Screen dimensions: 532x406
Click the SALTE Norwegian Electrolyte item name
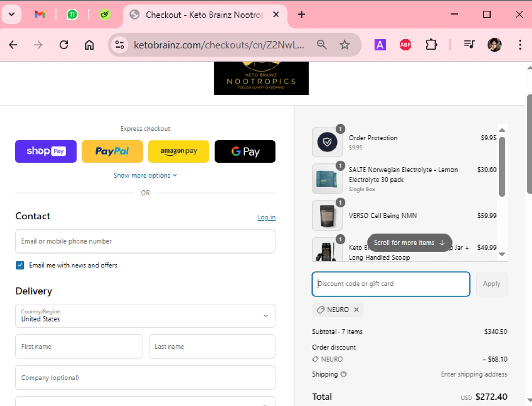click(x=403, y=175)
